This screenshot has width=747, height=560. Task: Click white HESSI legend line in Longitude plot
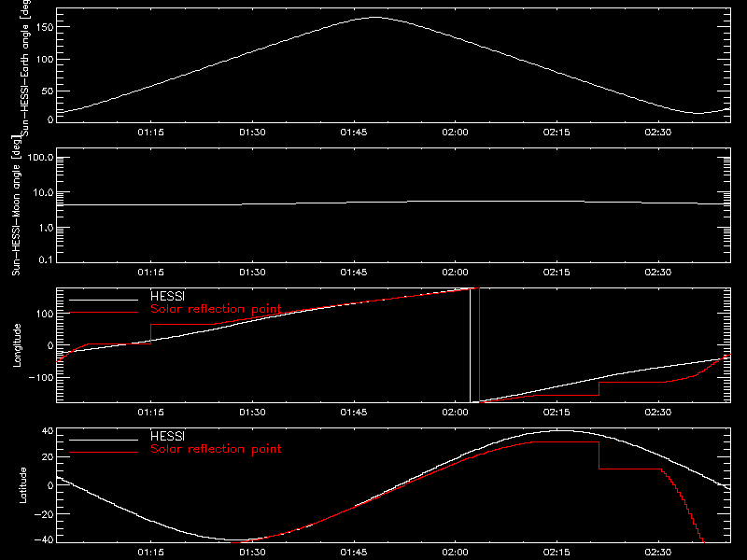pyautogui.click(x=104, y=300)
